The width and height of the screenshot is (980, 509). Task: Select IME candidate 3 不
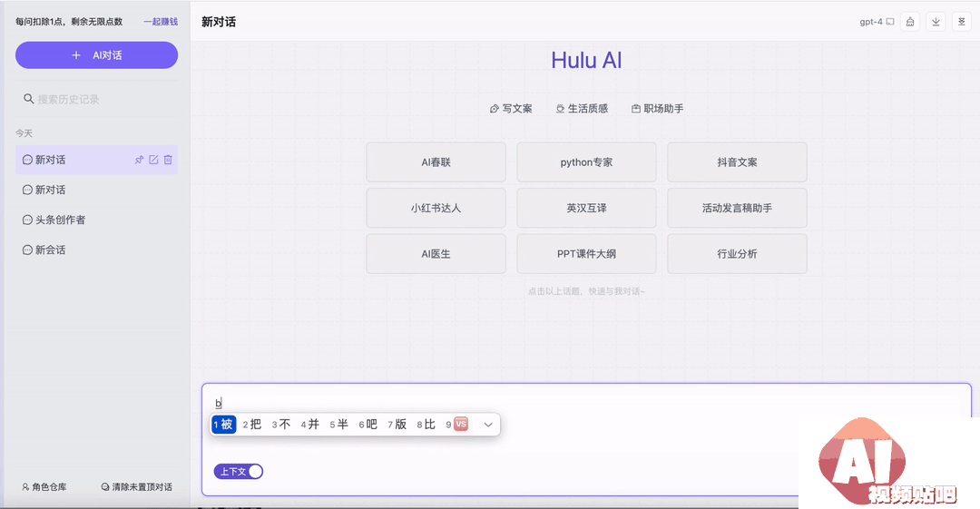click(x=281, y=425)
